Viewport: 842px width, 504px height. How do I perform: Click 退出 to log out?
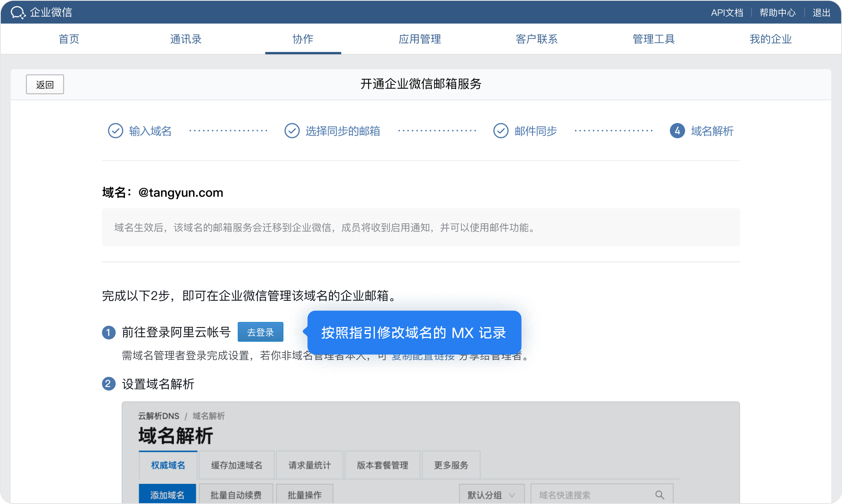[x=821, y=13]
